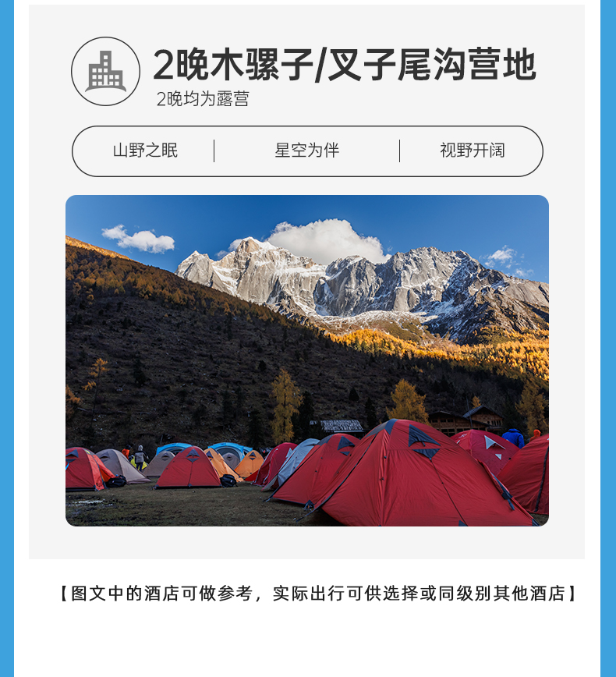616x677 pixels.
Task: Open the campsite tents photo
Action: pyautogui.click(x=307, y=360)
